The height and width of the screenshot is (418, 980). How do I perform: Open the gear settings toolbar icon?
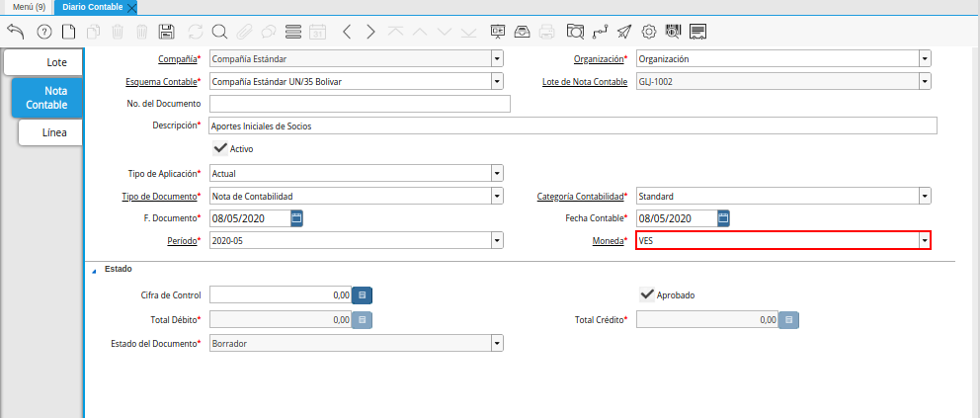[649, 32]
